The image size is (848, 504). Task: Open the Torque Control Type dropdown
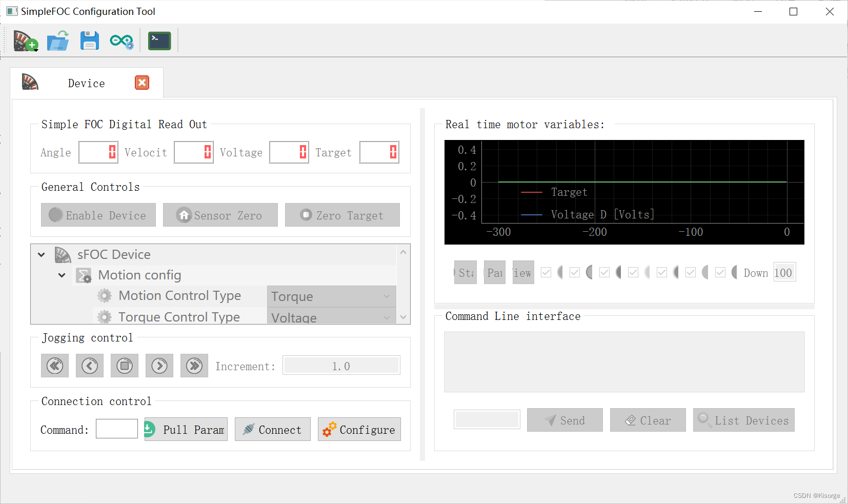coord(331,316)
